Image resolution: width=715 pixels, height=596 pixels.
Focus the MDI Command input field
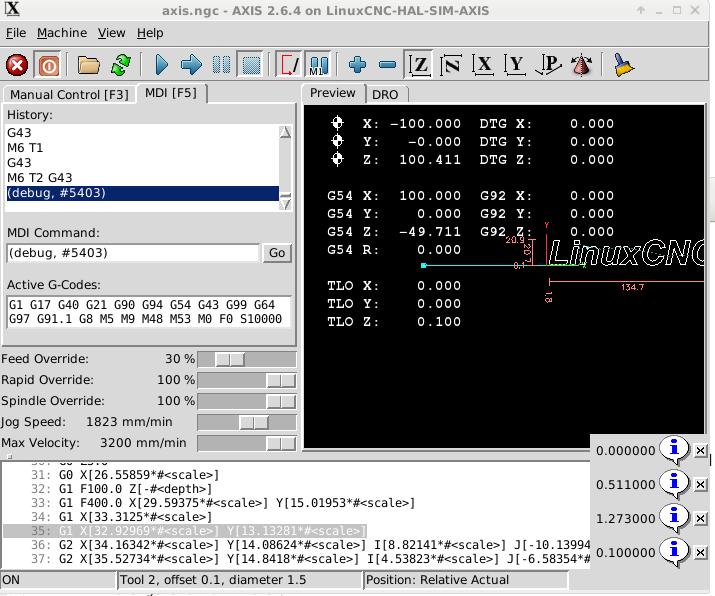pyautogui.click(x=133, y=253)
